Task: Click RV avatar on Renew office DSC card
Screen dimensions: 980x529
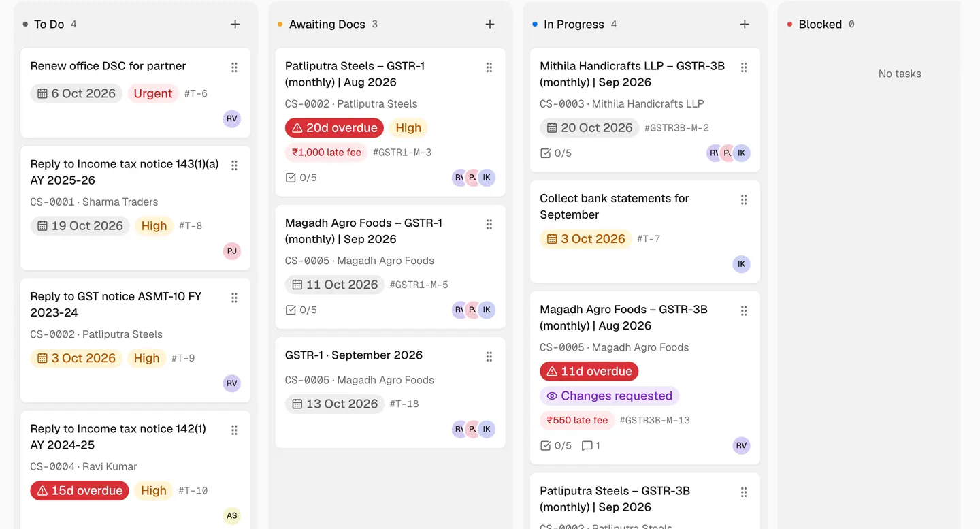Action: click(232, 118)
